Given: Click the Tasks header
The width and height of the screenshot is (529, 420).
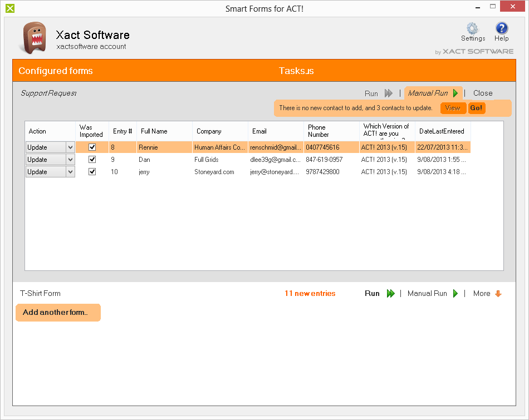Looking at the screenshot, I should [x=296, y=71].
